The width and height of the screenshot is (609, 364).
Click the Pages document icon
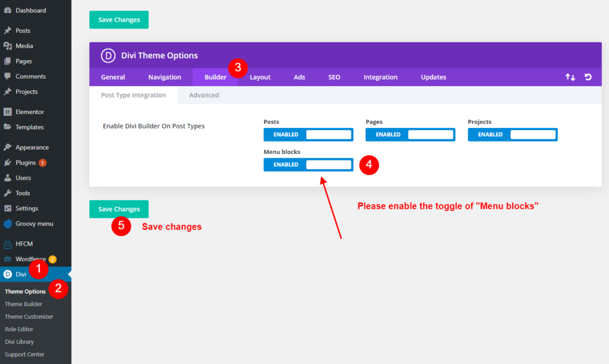tap(7, 61)
